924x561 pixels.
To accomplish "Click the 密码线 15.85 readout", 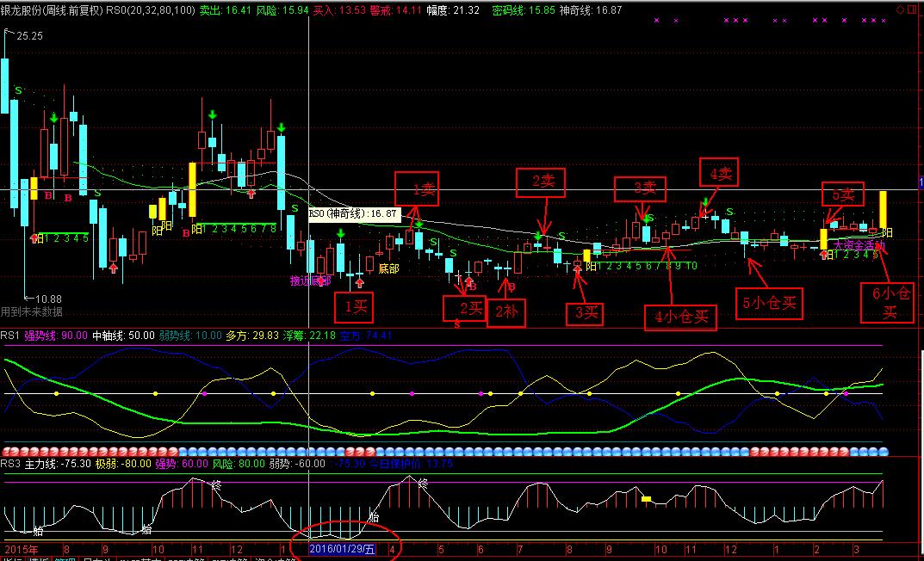I will (524, 10).
